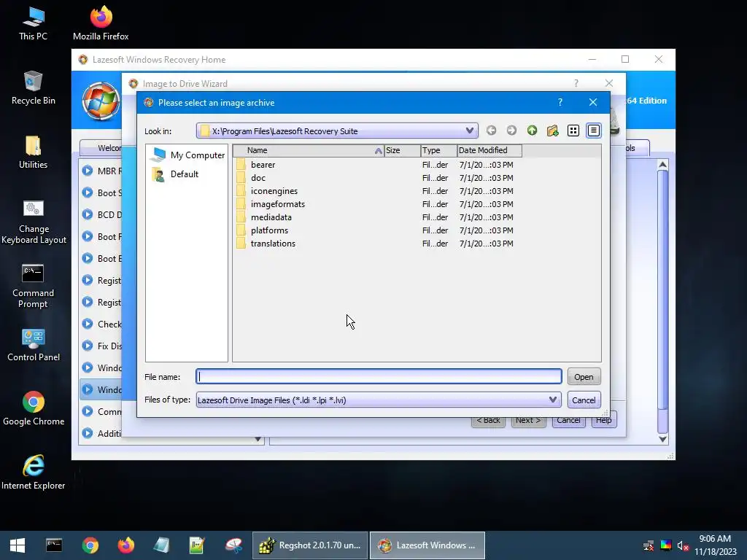This screenshot has width=747, height=560.
Task: Click the Back navigation arrow in file dialog
Action: (491, 131)
